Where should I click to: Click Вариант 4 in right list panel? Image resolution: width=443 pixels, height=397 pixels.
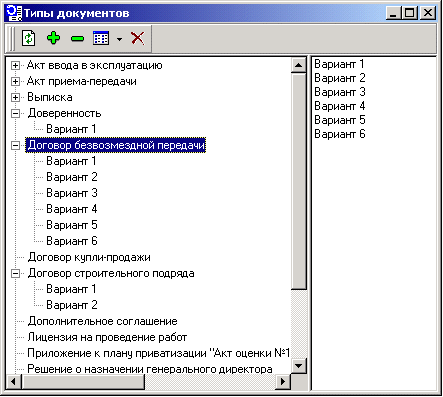(x=340, y=106)
